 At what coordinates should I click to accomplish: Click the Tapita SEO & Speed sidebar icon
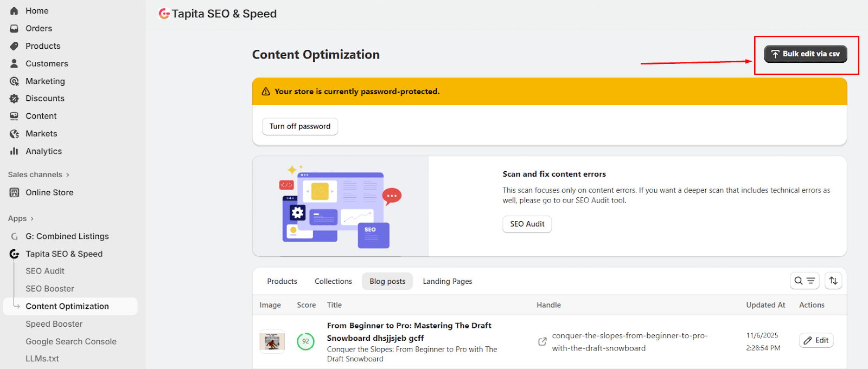pos(14,254)
